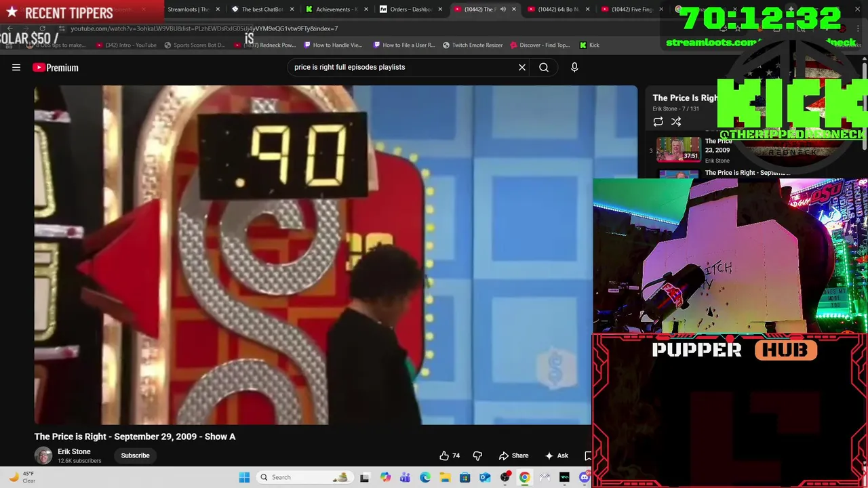The height and width of the screenshot is (488, 868).
Task: Open Outlook from the taskbar
Action: [x=485, y=477]
